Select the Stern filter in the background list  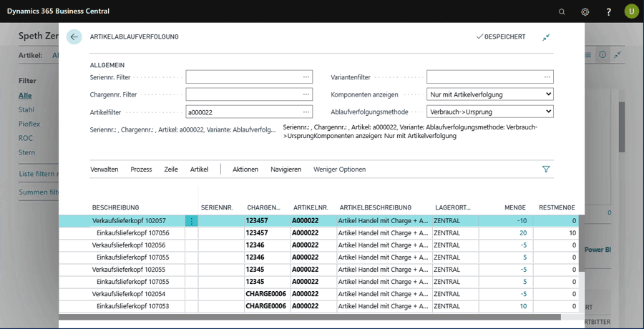(x=26, y=152)
